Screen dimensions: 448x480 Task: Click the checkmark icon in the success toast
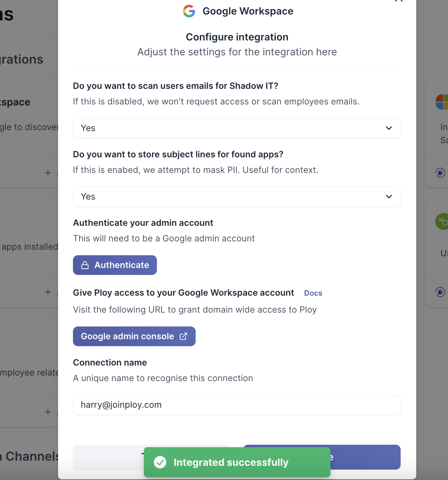coord(160,462)
